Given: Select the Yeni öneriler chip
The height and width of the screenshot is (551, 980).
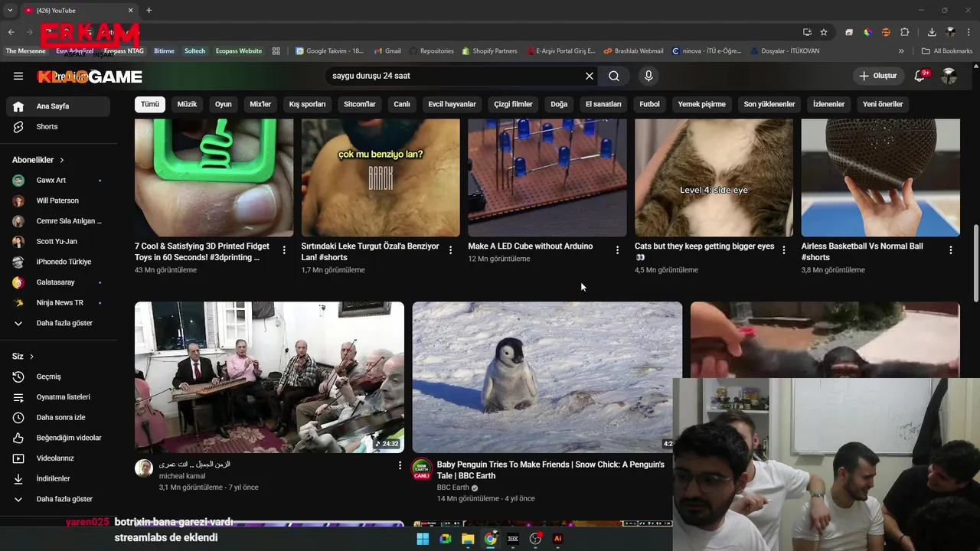Looking at the screenshot, I should click(x=883, y=104).
